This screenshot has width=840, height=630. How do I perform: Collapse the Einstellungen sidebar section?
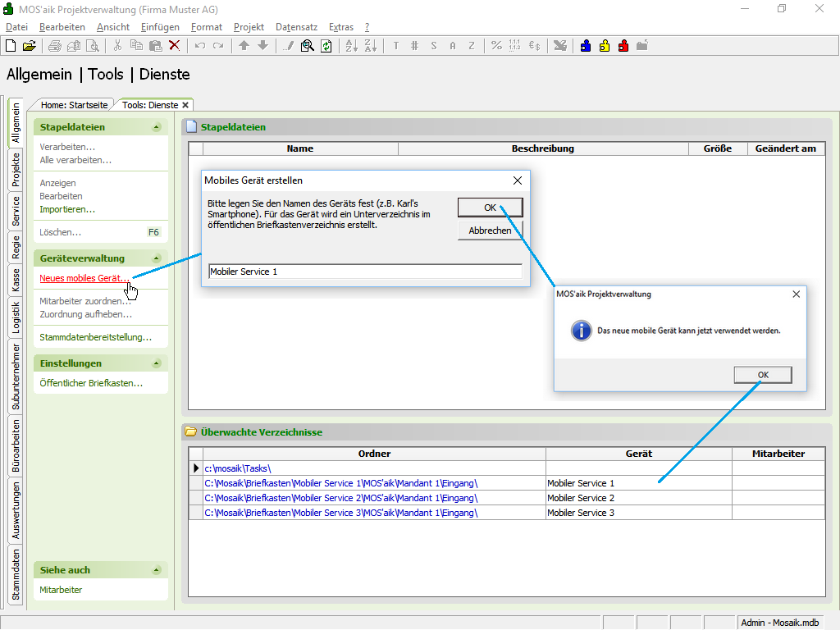157,363
